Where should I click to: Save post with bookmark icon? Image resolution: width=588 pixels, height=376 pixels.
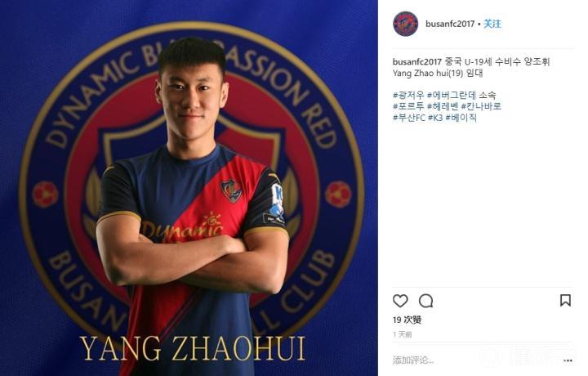pos(565,300)
